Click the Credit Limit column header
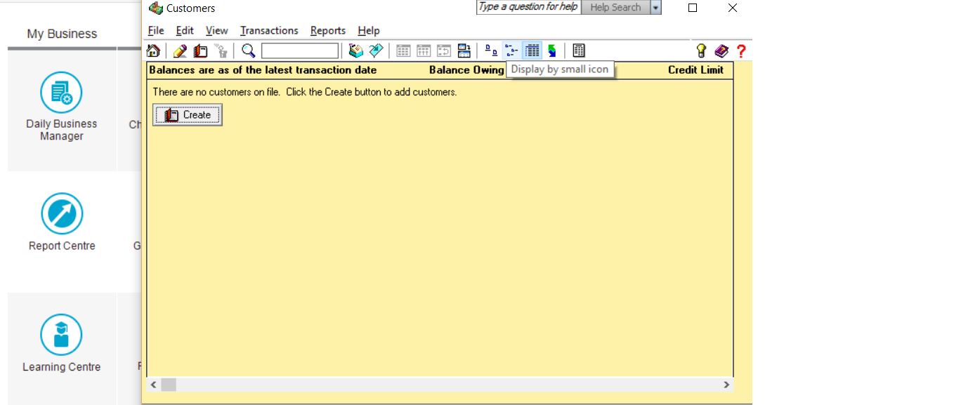The image size is (980, 405). (x=695, y=69)
